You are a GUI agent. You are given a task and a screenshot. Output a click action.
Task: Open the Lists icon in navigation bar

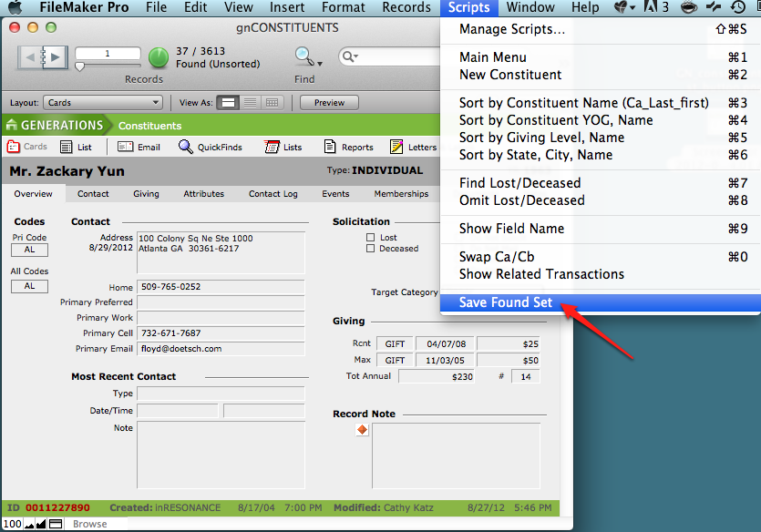click(x=272, y=147)
